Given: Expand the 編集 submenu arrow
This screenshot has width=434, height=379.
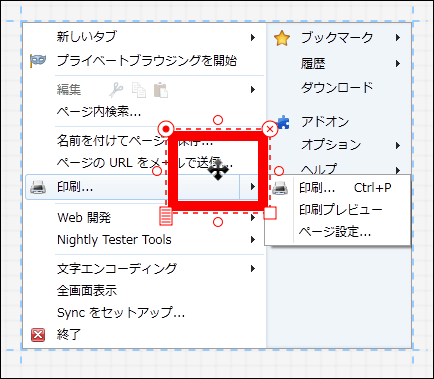Looking at the screenshot, I should 253,89.
